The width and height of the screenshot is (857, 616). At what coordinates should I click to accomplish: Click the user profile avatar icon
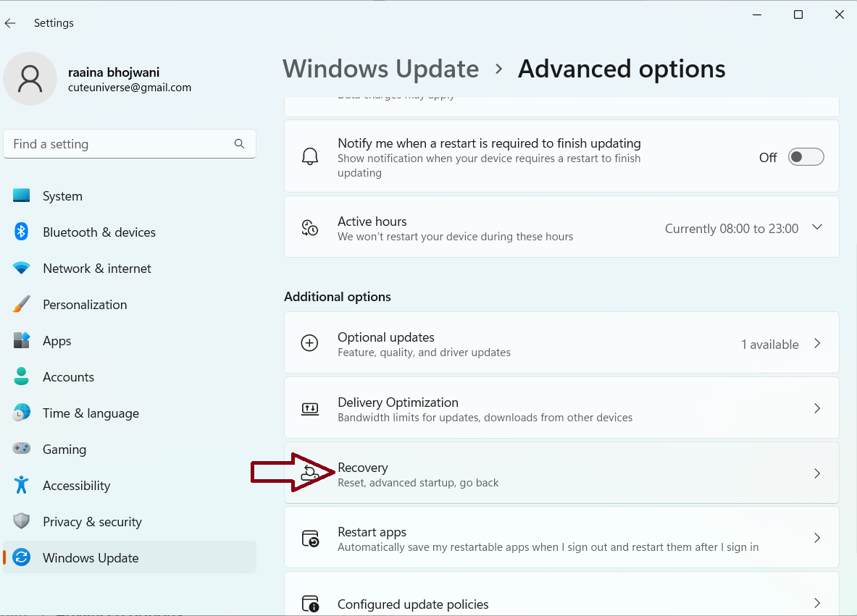click(x=30, y=78)
